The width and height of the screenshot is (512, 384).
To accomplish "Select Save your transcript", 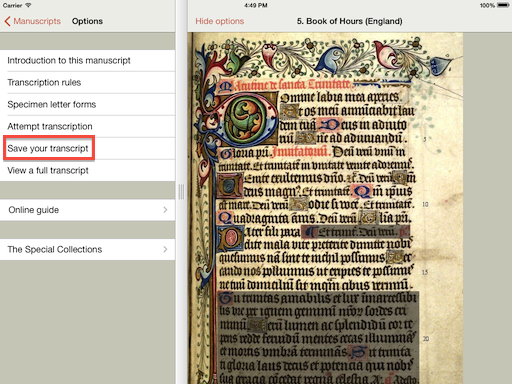I will [87, 148].
